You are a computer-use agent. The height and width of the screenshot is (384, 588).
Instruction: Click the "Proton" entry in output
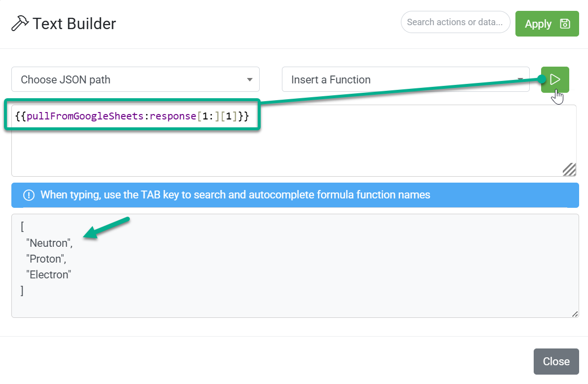pos(46,259)
